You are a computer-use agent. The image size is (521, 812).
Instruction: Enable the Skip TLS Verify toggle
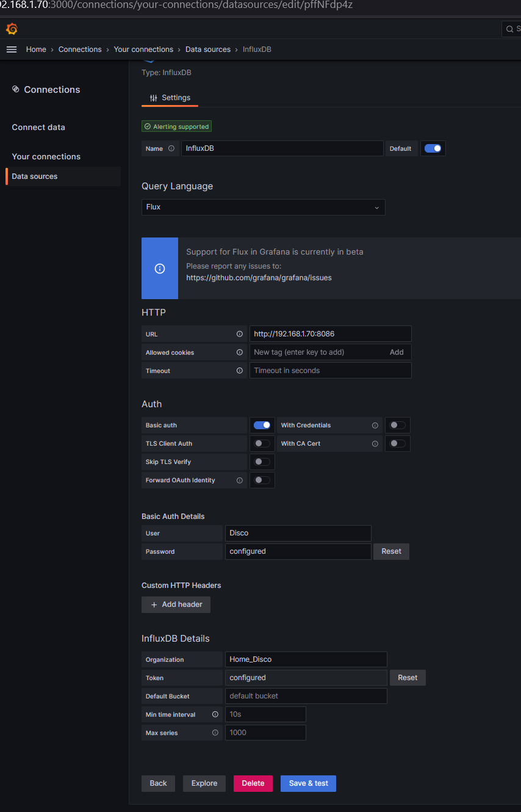262,462
